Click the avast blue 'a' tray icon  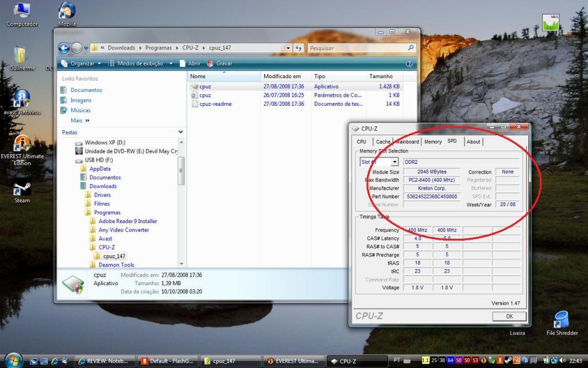coord(525,361)
